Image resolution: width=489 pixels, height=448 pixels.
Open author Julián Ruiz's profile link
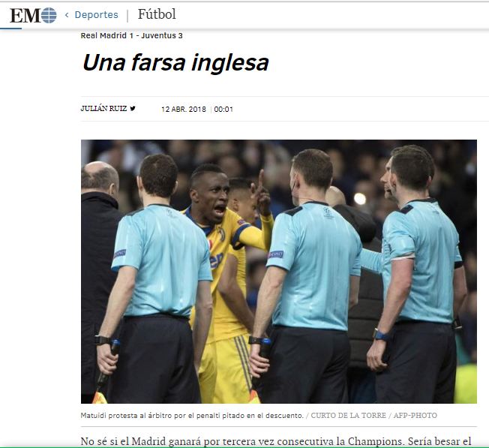[103, 109]
